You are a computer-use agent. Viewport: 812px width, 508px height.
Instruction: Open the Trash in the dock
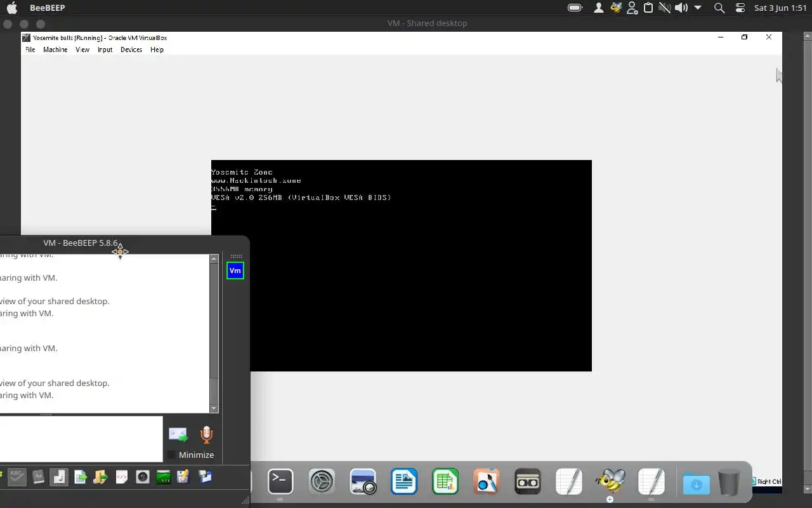click(x=730, y=482)
